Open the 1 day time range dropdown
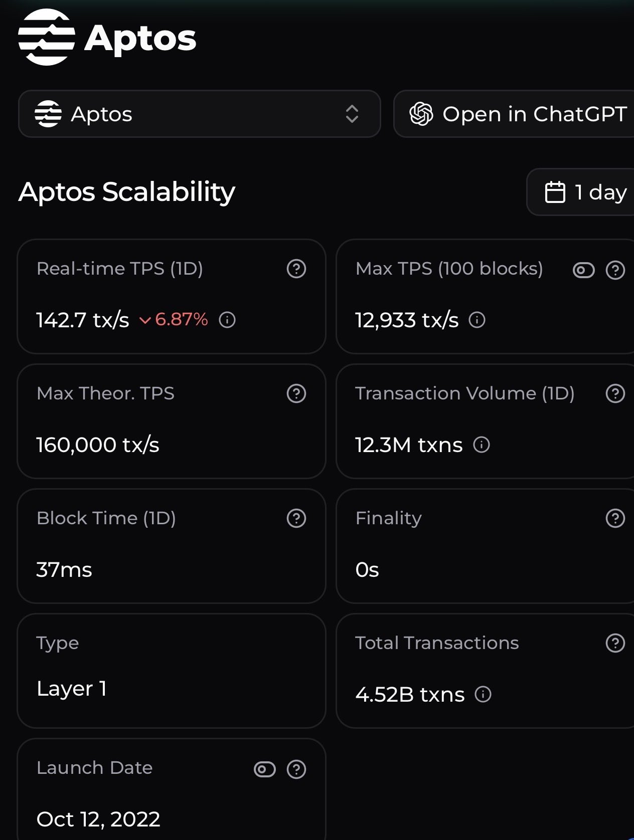Viewport: 634px width, 840px height. (x=580, y=192)
